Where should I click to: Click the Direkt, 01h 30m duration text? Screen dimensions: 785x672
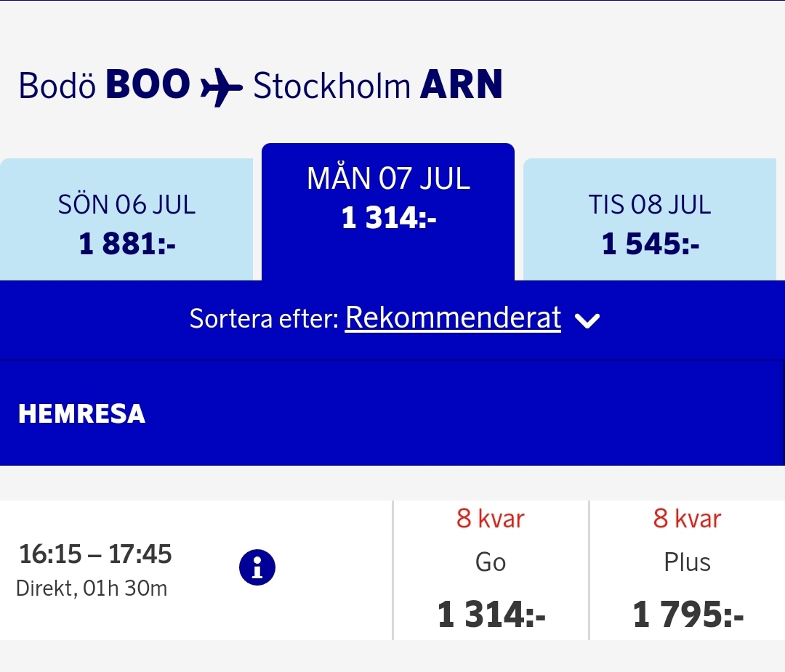(x=92, y=588)
